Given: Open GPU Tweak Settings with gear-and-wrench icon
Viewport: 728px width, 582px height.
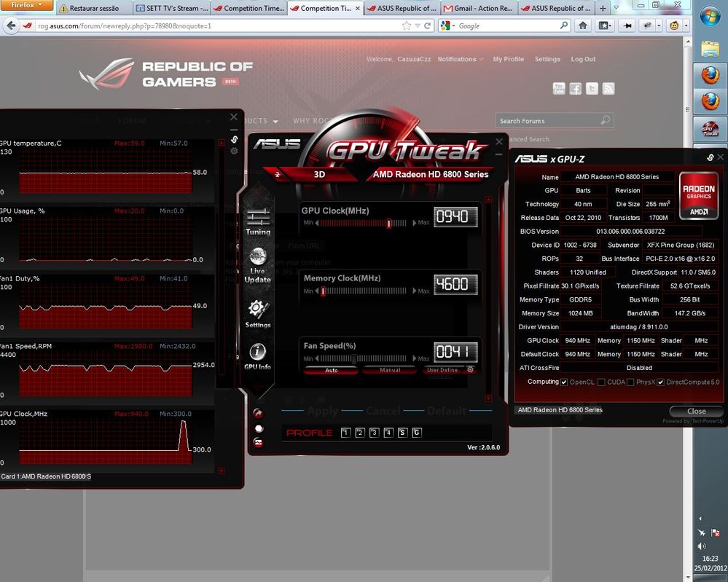Looking at the screenshot, I should click(x=258, y=314).
